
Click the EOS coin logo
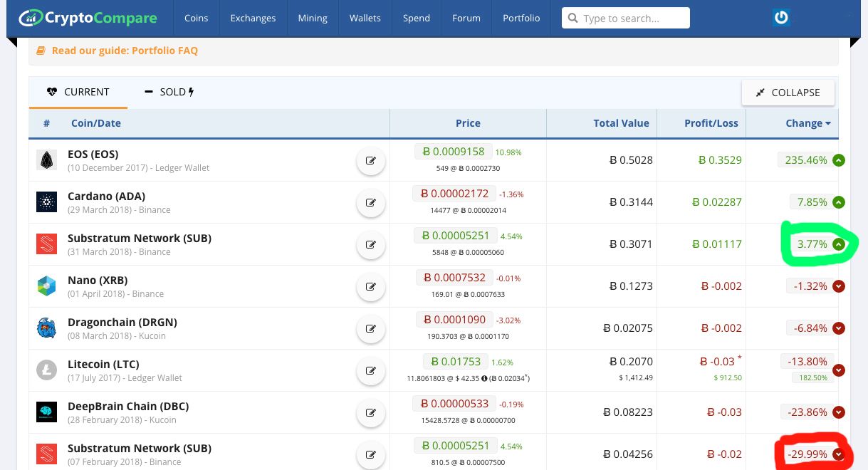[x=46, y=160]
